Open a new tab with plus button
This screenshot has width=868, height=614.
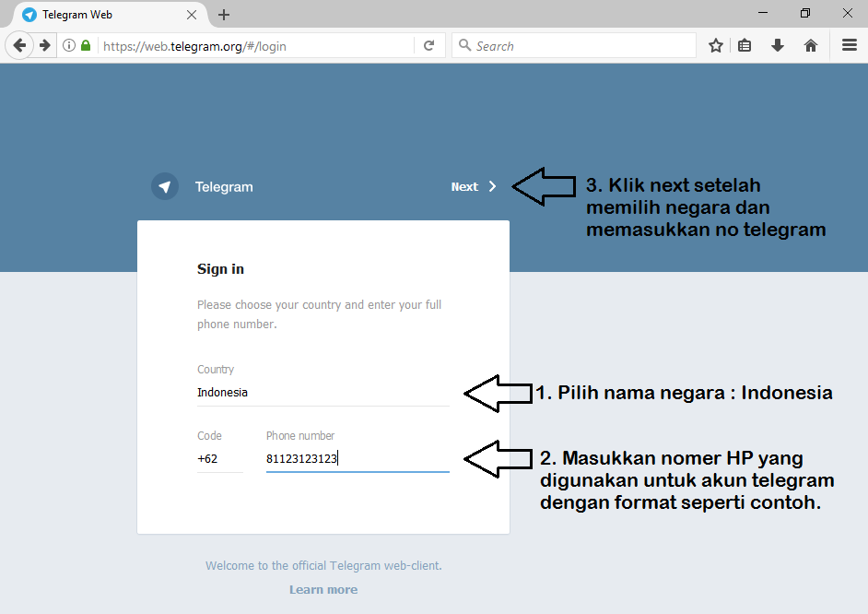coord(224,15)
